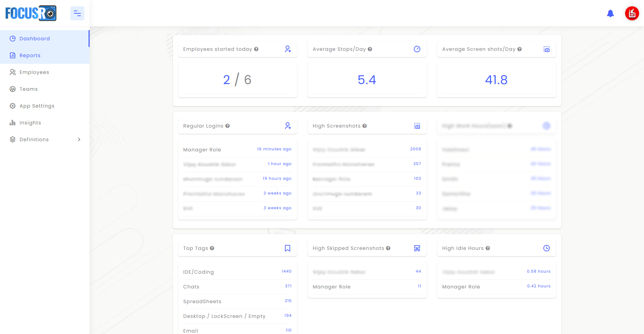Screen dimensions: 644x334
Task: Open the red user profile avatar
Action: pos(632,13)
